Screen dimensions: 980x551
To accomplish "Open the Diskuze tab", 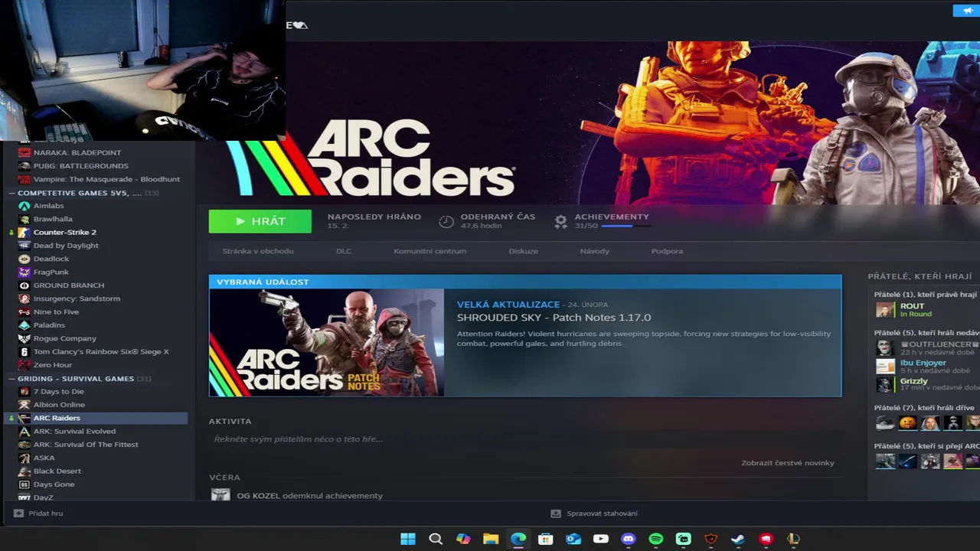I will tap(523, 251).
